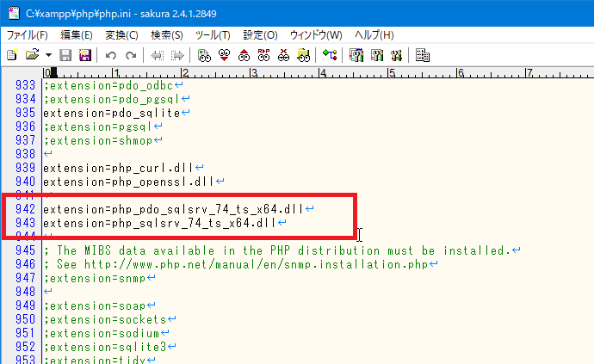Click the Save floppy disk icon
This screenshot has height=364, width=594.
(x=65, y=54)
